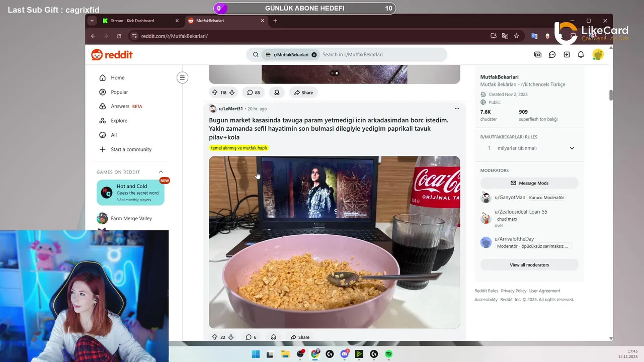
Task: Open File Explorer from the taskbar
Action: (285, 354)
